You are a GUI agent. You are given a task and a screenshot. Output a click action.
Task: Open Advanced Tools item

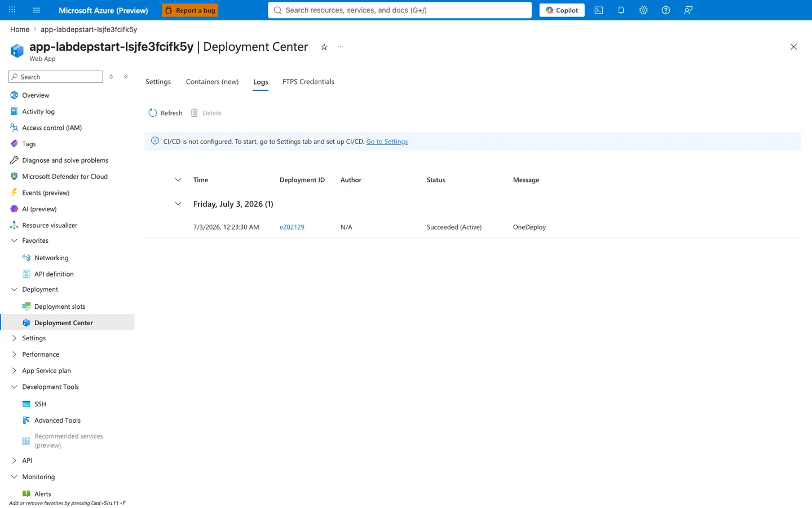click(58, 421)
